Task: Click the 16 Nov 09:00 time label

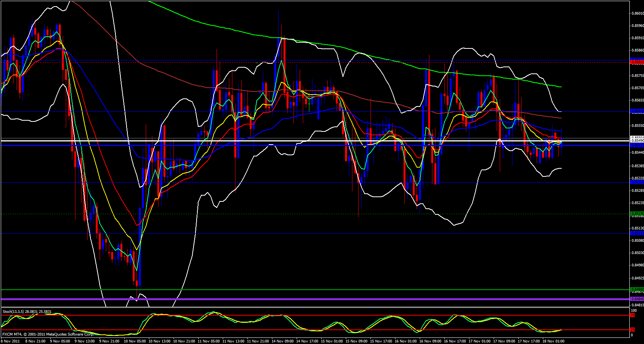Action: pyautogui.click(x=430, y=341)
